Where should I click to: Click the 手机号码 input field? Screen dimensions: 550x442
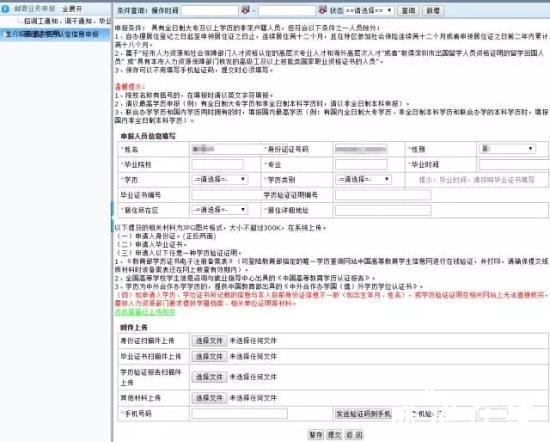[x=240, y=414]
